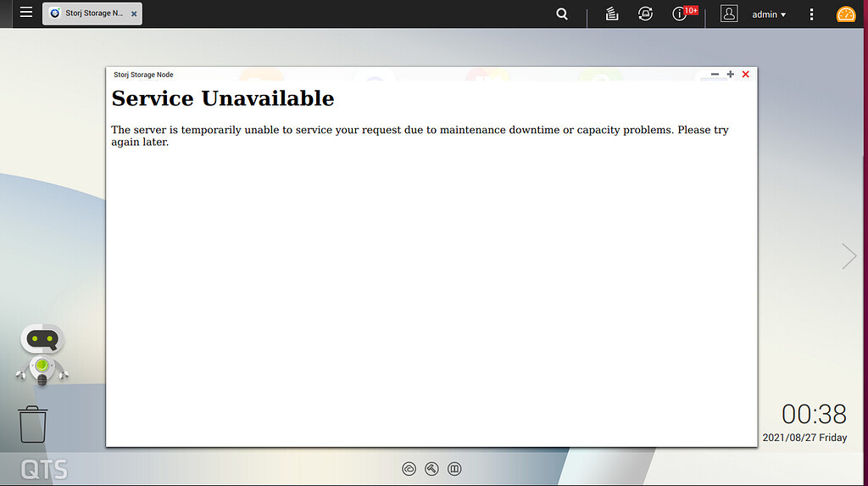Screen dimensions: 868x486
Task: Open the Recycle Bin on desktop
Action: (33, 424)
